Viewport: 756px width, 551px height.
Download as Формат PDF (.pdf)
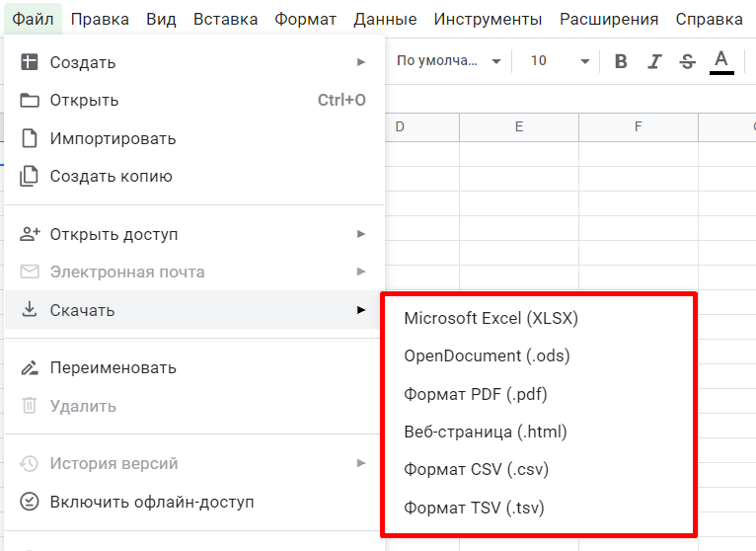point(539,394)
